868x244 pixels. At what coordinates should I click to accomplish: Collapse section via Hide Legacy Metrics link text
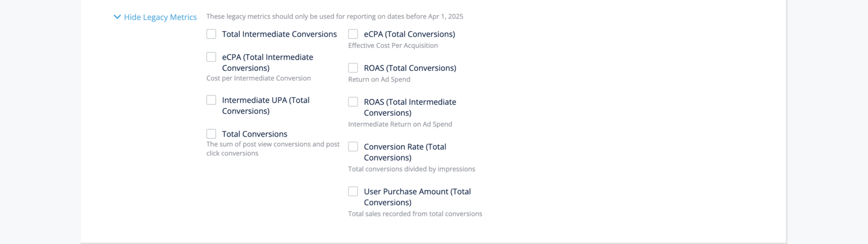point(160,17)
